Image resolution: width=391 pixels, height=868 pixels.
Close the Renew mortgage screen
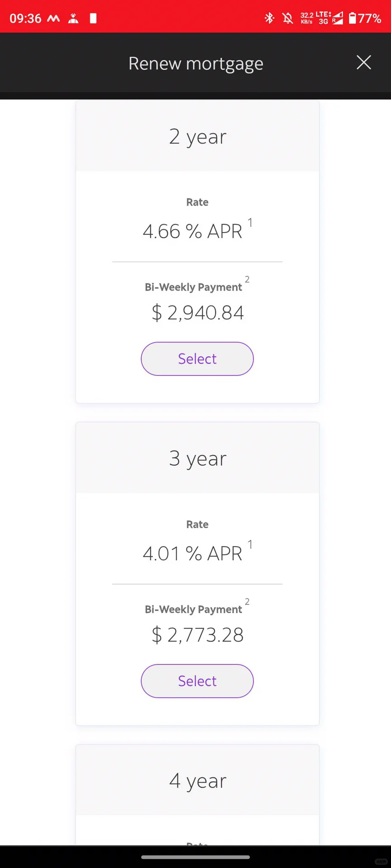pyautogui.click(x=363, y=62)
